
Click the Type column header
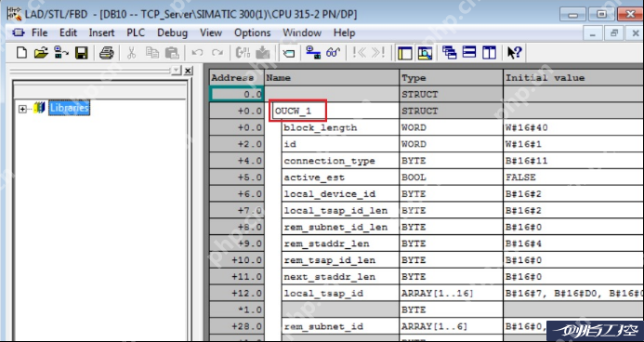point(451,77)
